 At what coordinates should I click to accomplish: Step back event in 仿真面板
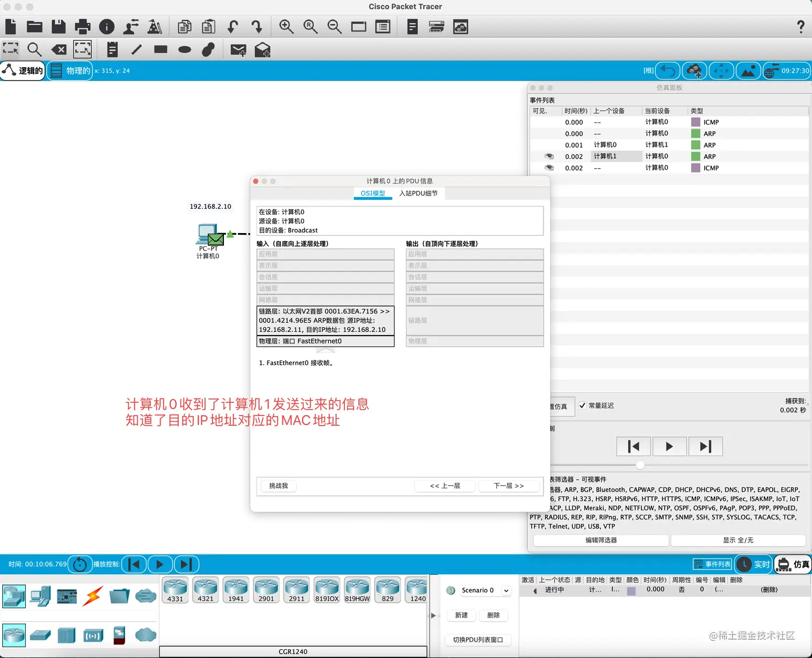click(634, 446)
